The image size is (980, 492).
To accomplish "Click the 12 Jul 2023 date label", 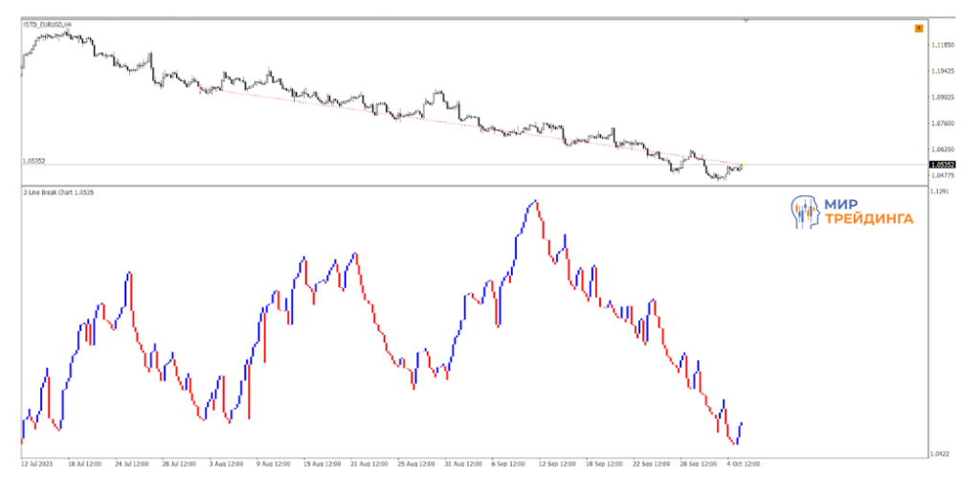I will pyautogui.click(x=37, y=463).
